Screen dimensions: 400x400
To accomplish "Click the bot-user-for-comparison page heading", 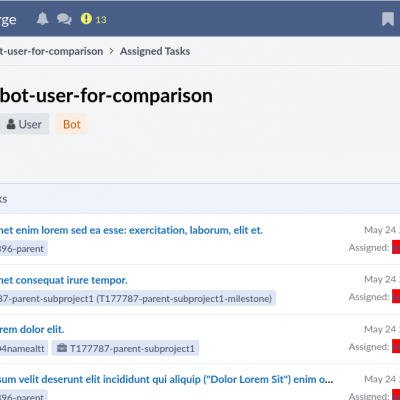I will (106, 96).
